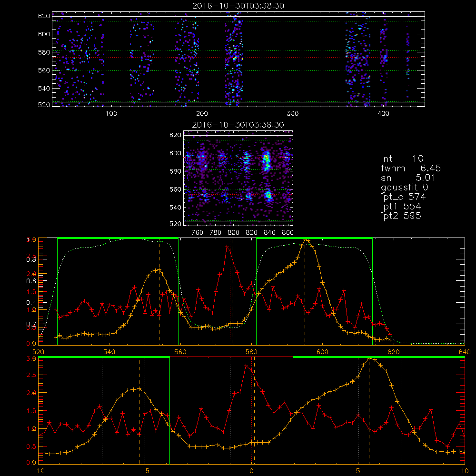The width and height of the screenshot is (476, 476).
Task: Select the 'ipt2 595' parameter text
Action: (401, 216)
